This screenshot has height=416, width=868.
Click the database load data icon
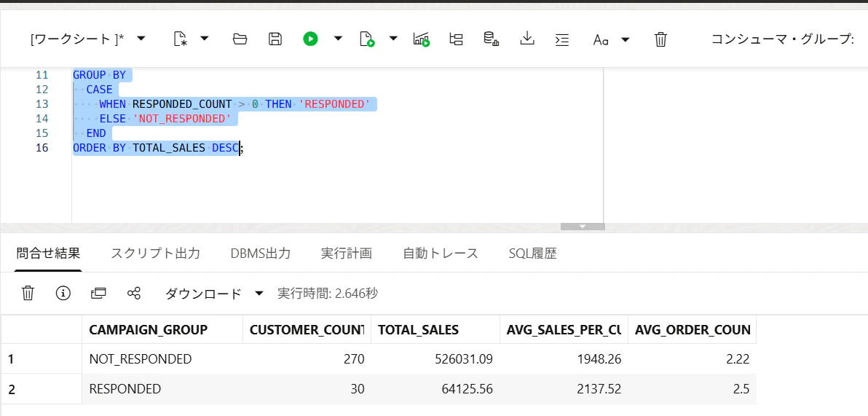click(492, 39)
